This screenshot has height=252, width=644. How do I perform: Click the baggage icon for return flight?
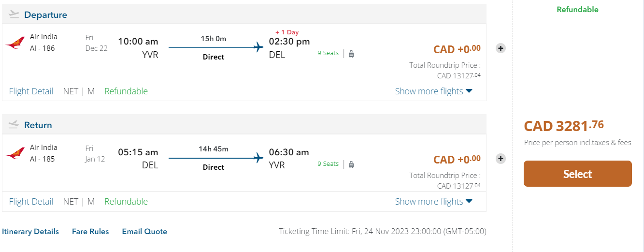coord(351,164)
